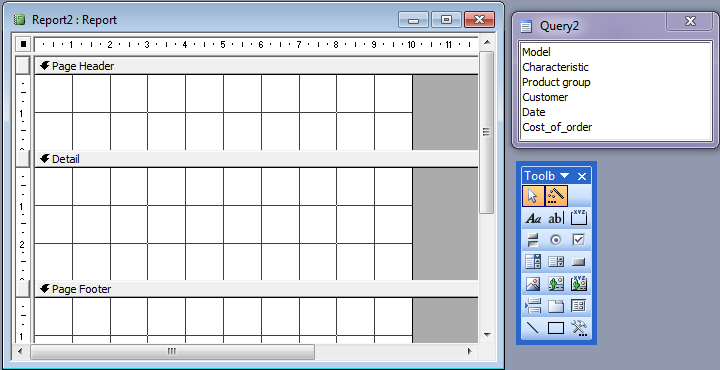Close the Report2 report window

(479, 20)
